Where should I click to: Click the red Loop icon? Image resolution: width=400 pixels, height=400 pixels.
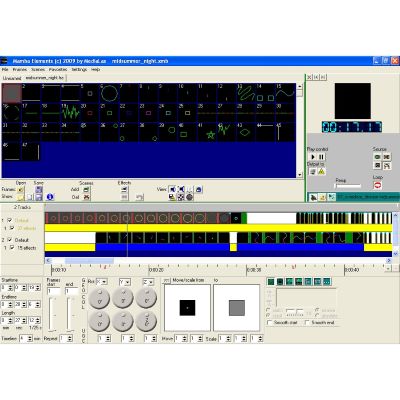[x=377, y=185]
